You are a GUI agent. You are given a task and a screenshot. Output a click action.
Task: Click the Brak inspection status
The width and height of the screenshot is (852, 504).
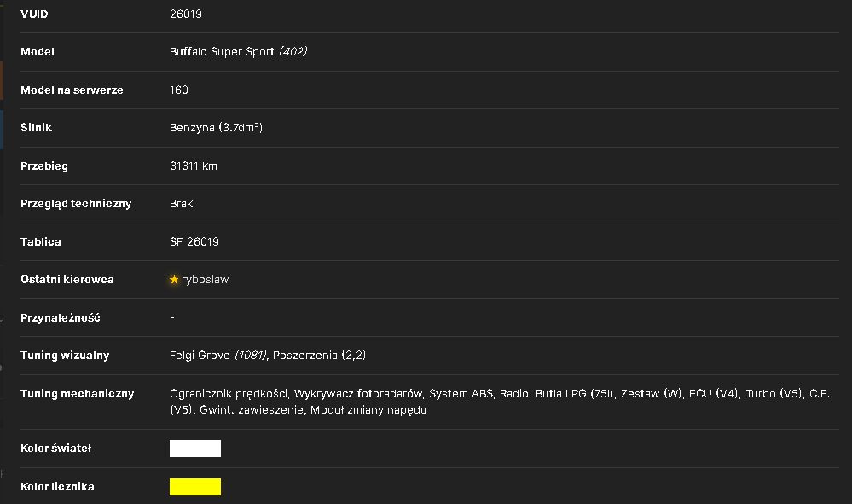coord(181,204)
